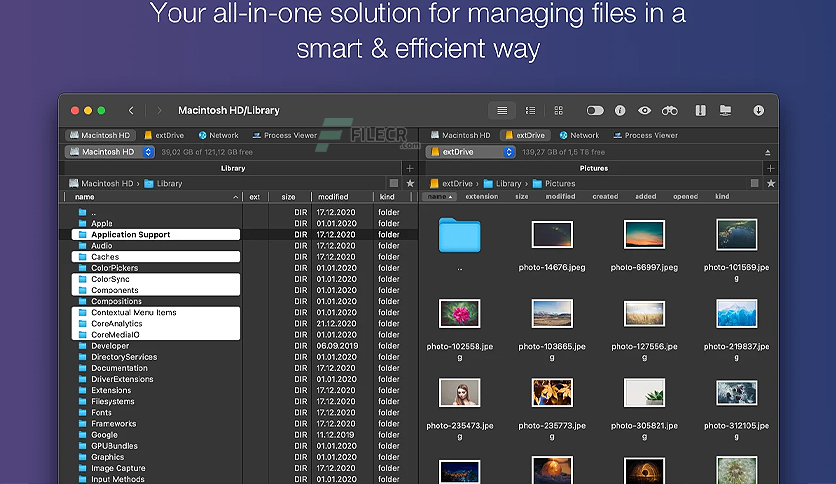Go back with the left chevron
This screenshot has height=484, width=836.
[131, 110]
